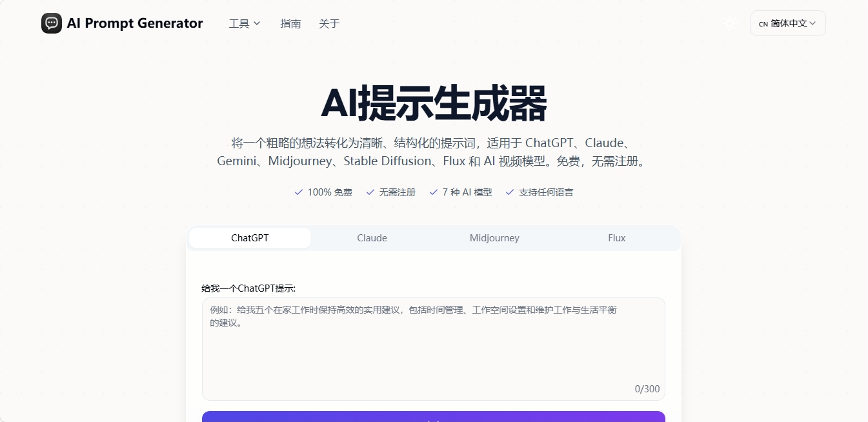
Task: Click the 100% 免费 feature text
Action: (330, 192)
